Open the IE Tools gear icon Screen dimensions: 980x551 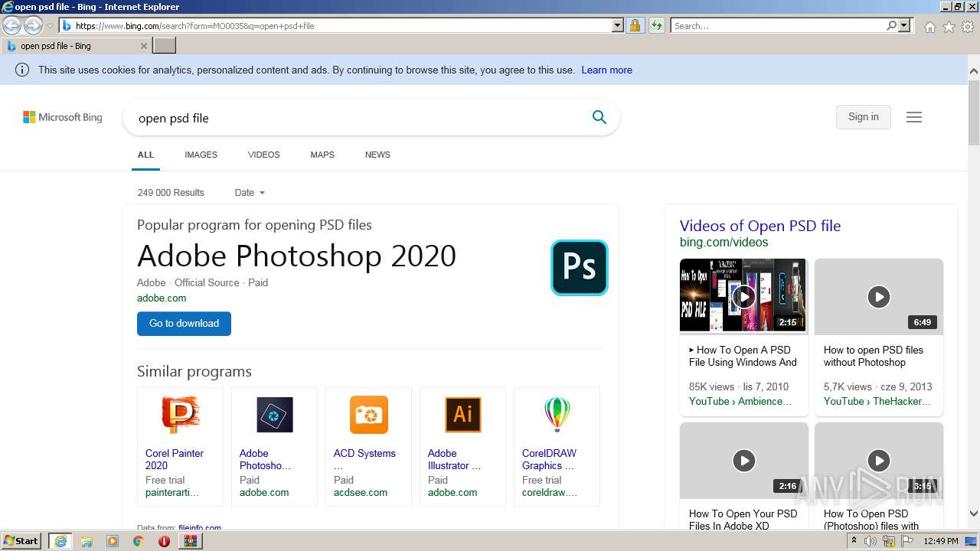click(x=968, y=27)
